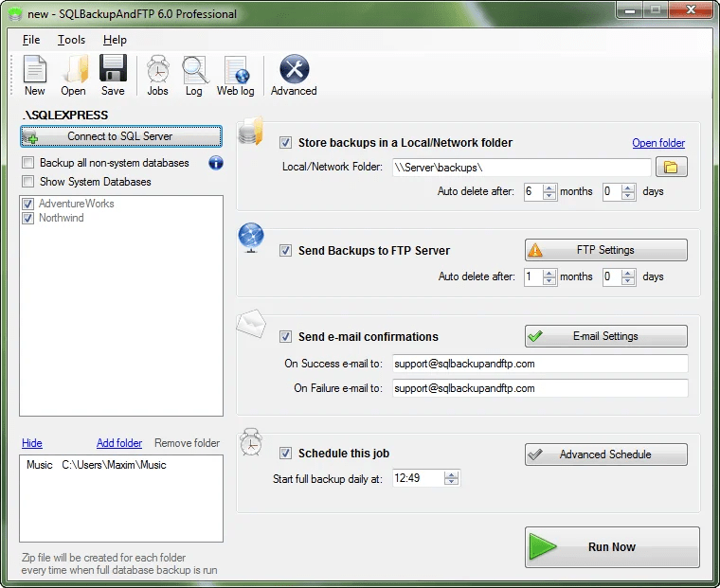The image size is (720, 588).
Task: Click the info icon beside non-system databases
Action: [x=216, y=163]
